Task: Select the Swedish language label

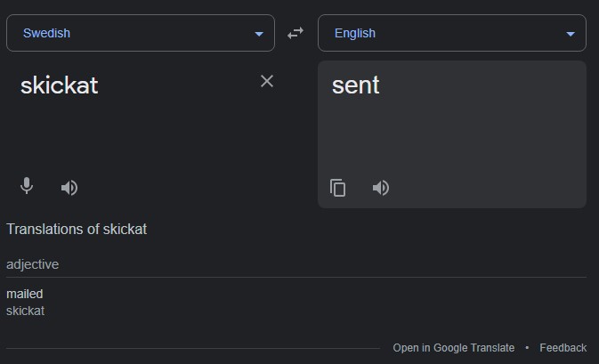Action: (x=46, y=33)
